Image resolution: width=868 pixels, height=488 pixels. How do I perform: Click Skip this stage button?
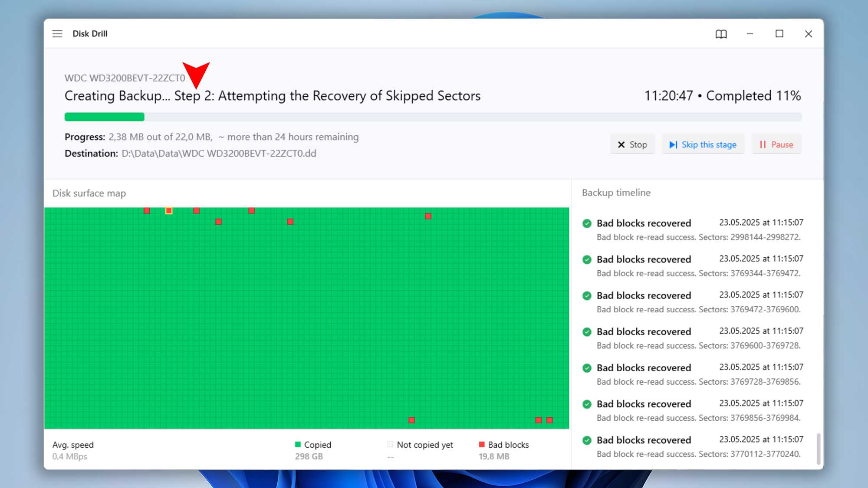coord(703,144)
